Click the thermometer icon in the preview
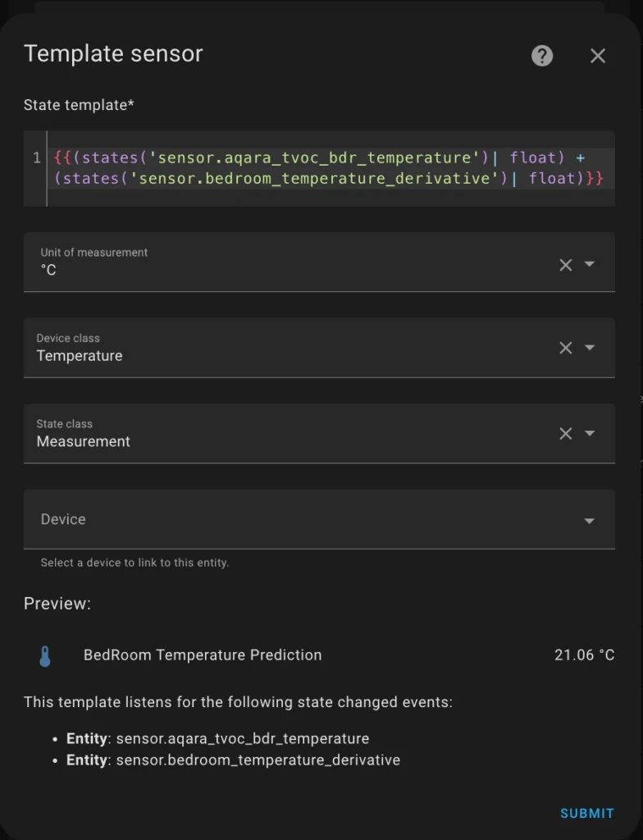Viewport: 643px width, 840px height. (x=45, y=655)
